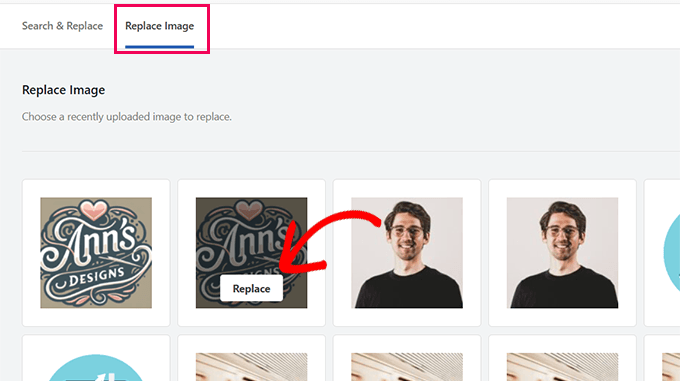Choose the fourth card's man portrait thumbnail
This screenshot has width=680, height=381.
562,253
